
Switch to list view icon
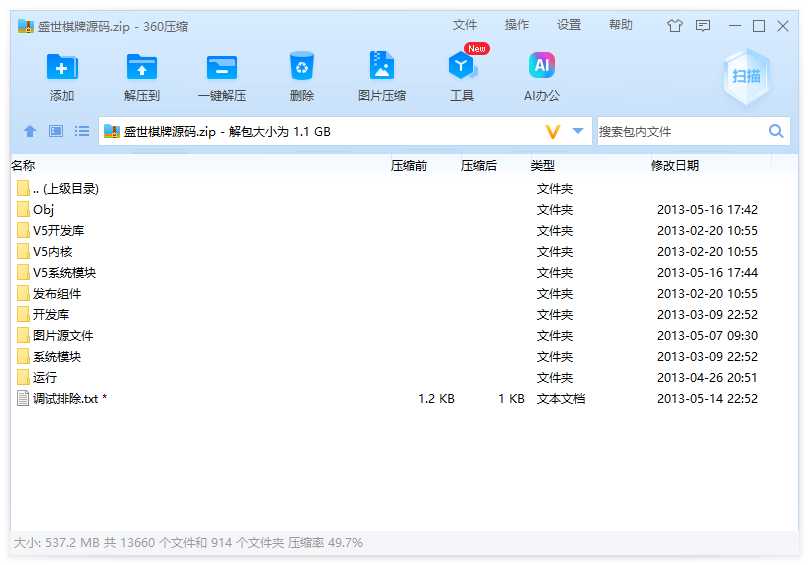[82, 131]
